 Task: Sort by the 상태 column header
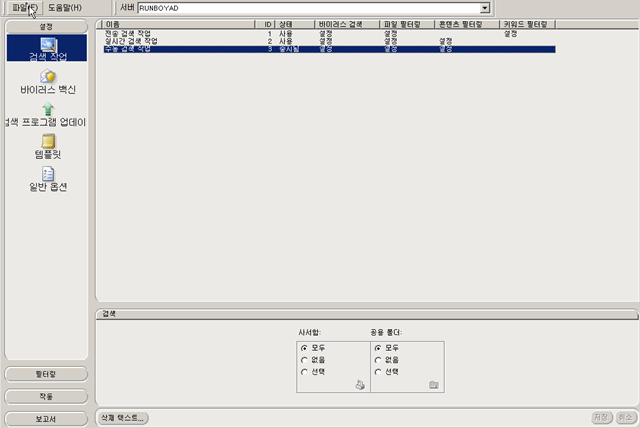295,24
